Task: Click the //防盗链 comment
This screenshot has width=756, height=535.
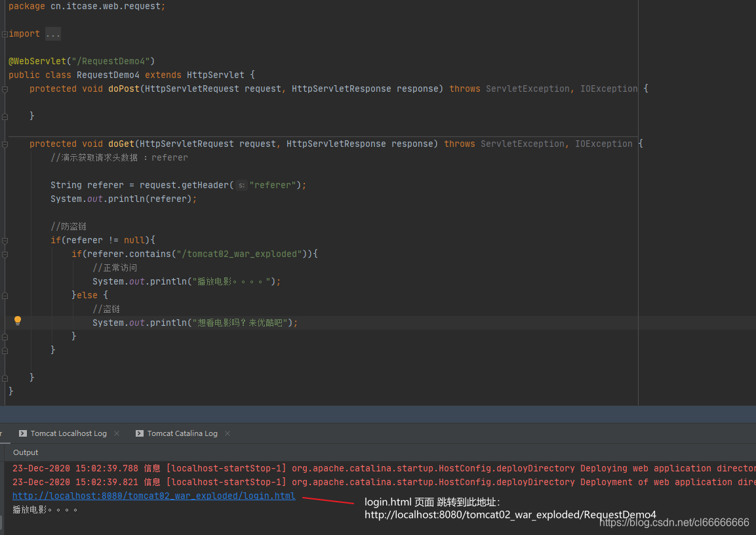Action: 68,227
